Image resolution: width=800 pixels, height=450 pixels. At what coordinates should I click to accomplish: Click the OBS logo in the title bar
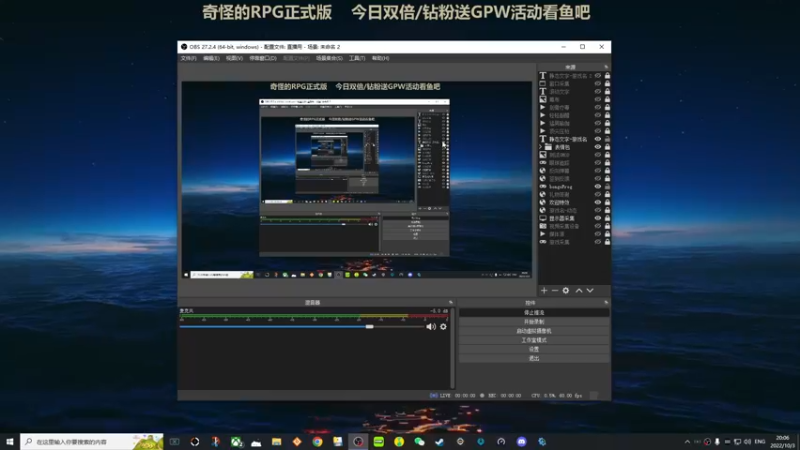(184, 47)
